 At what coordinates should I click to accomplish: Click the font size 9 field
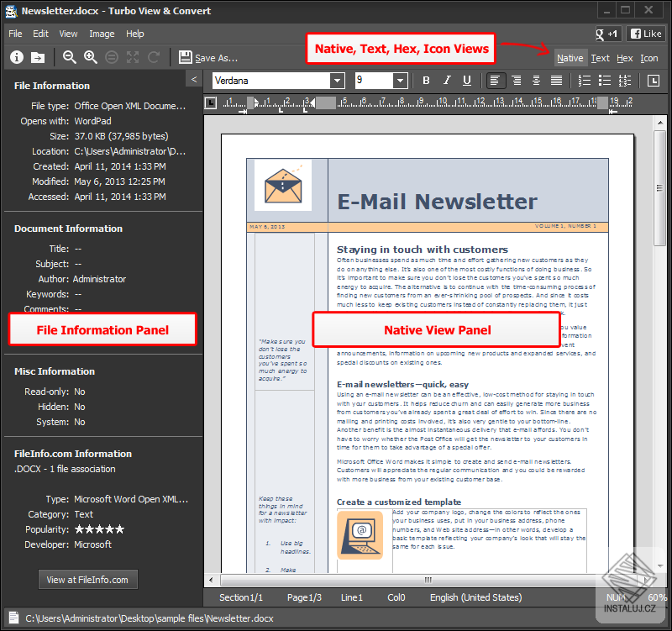pyautogui.click(x=374, y=80)
